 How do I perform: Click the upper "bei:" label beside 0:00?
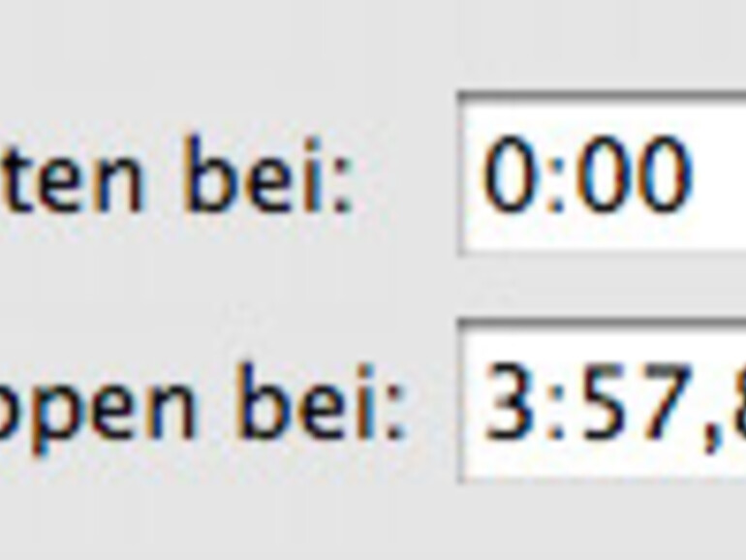point(268,176)
